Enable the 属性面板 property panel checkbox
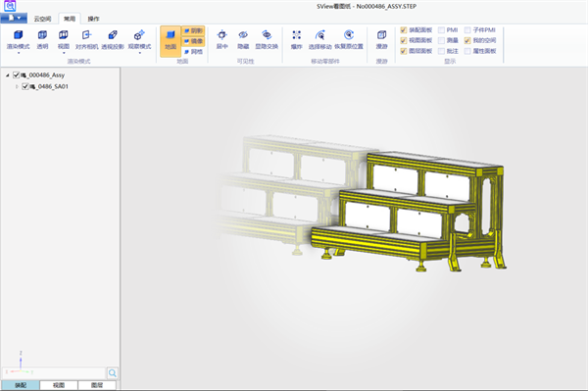Image resolution: width=588 pixels, height=391 pixels. point(467,51)
